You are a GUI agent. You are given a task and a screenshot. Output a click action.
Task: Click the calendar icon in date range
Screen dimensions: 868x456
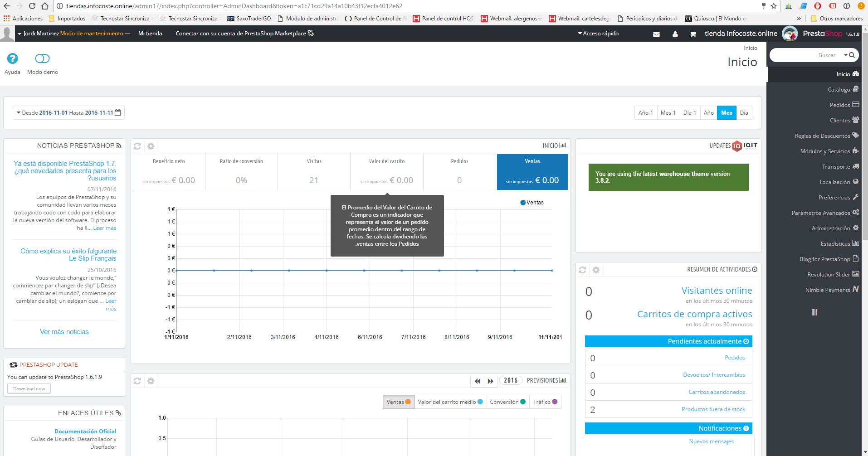coord(118,112)
